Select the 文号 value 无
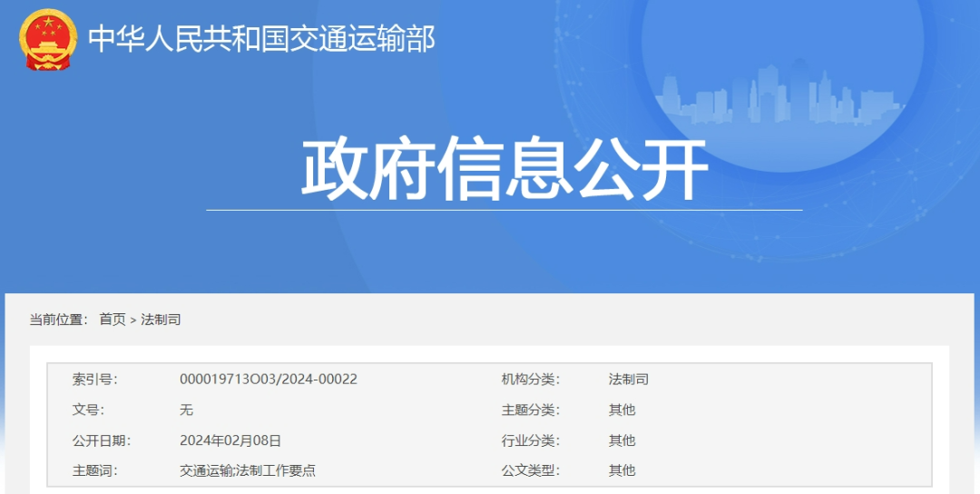The image size is (980, 494). click(x=186, y=410)
